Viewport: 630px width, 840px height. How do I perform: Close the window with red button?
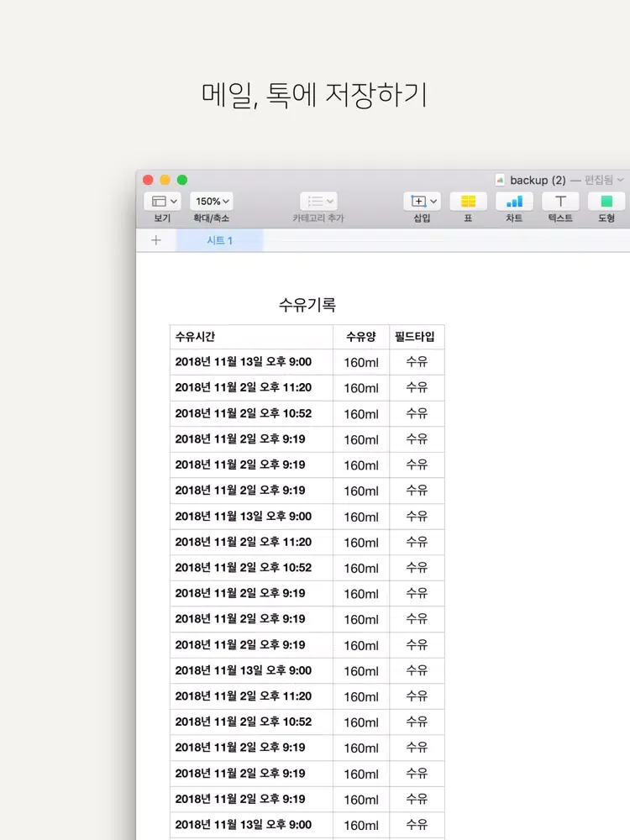tap(148, 180)
